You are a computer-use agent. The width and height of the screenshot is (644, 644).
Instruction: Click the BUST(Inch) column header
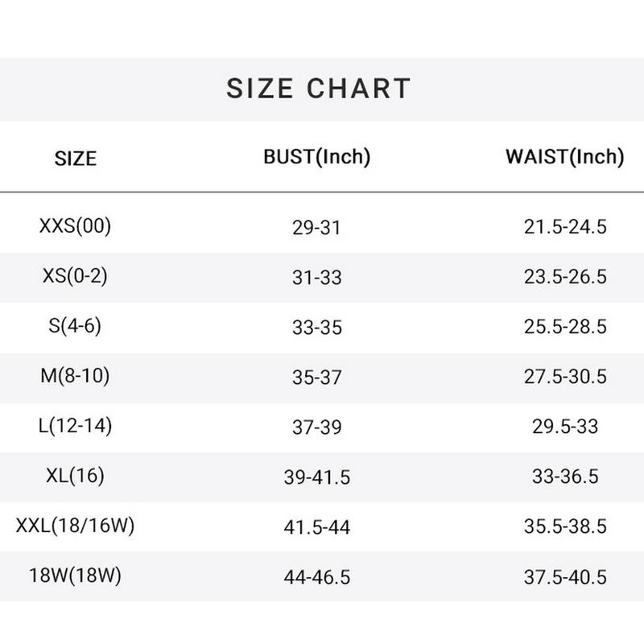point(316,157)
